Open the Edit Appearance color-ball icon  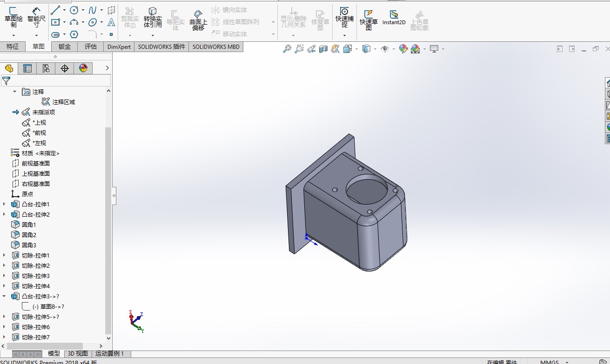coord(403,49)
